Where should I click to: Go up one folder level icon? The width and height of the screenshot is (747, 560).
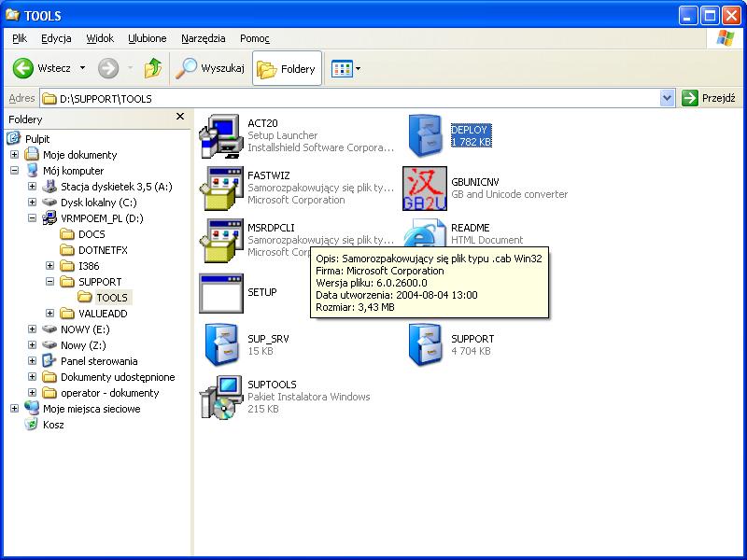click(x=153, y=68)
